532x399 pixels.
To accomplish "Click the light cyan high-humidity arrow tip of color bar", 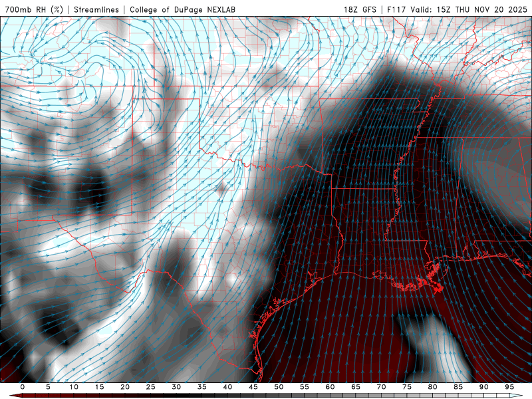I will 517,396.
